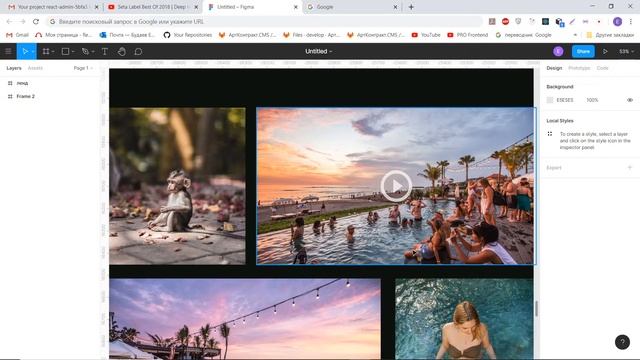Open the help question mark button
Image resolution: width=640 pixels, height=360 pixels.
coord(622,342)
